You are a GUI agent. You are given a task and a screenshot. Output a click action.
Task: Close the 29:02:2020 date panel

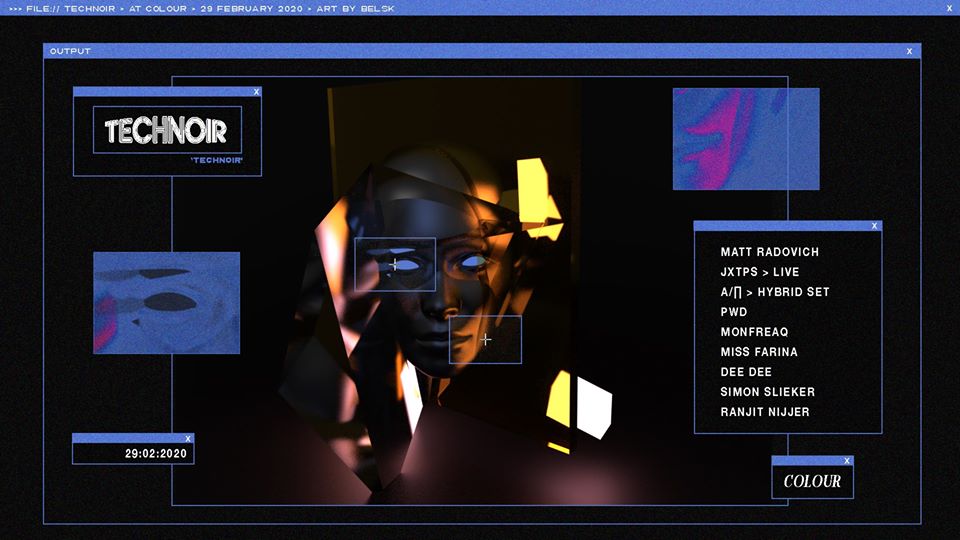(x=187, y=438)
